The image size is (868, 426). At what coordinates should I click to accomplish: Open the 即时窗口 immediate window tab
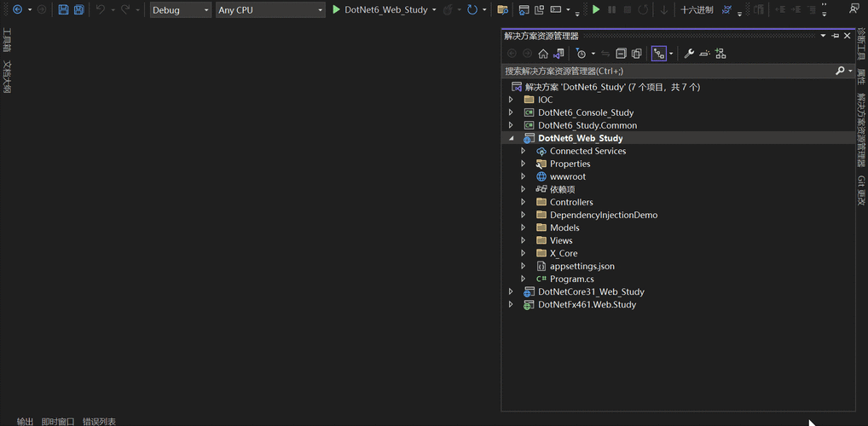58,422
